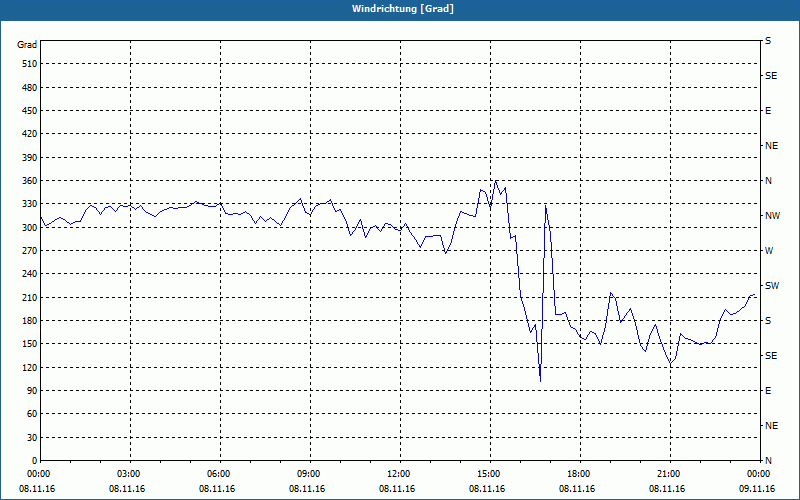Select the 240 axis label
800x500 pixels.
(x=30, y=273)
